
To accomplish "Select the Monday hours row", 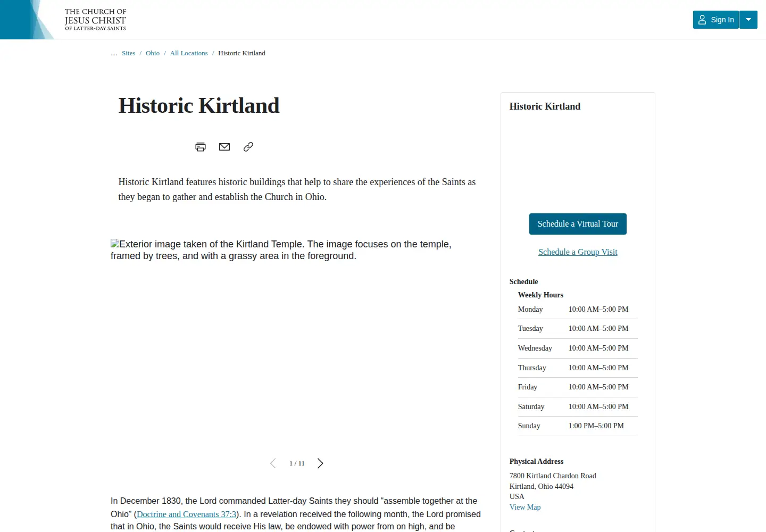I will (578, 310).
